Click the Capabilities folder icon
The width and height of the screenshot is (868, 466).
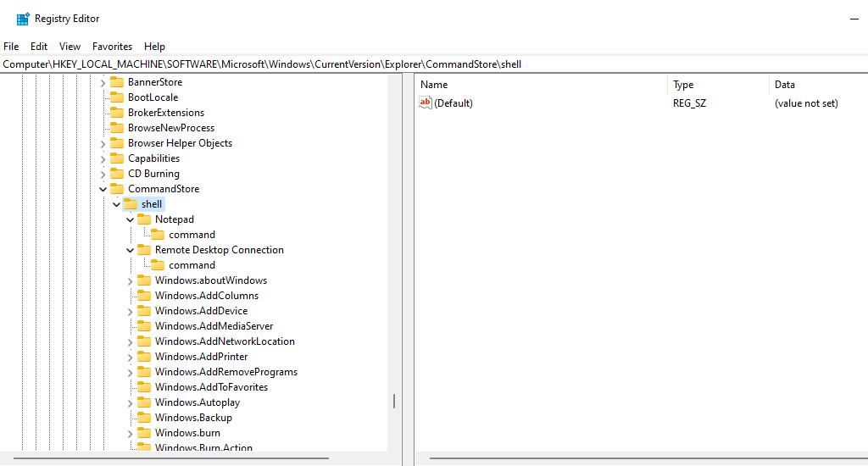pyautogui.click(x=117, y=158)
